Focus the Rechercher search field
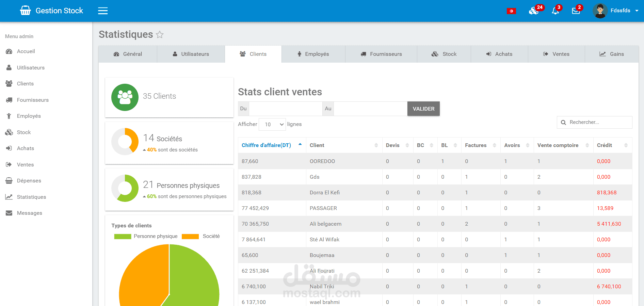This screenshot has height=306, width=644. pos(595,122)
